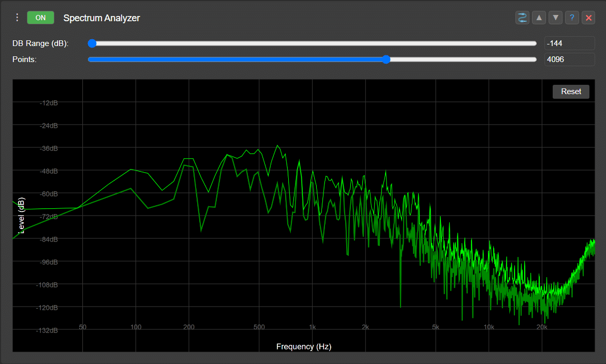The width and height of the screenshot is (606, 364).
Task: Click the -132dB level axis label
Action: 47,330
